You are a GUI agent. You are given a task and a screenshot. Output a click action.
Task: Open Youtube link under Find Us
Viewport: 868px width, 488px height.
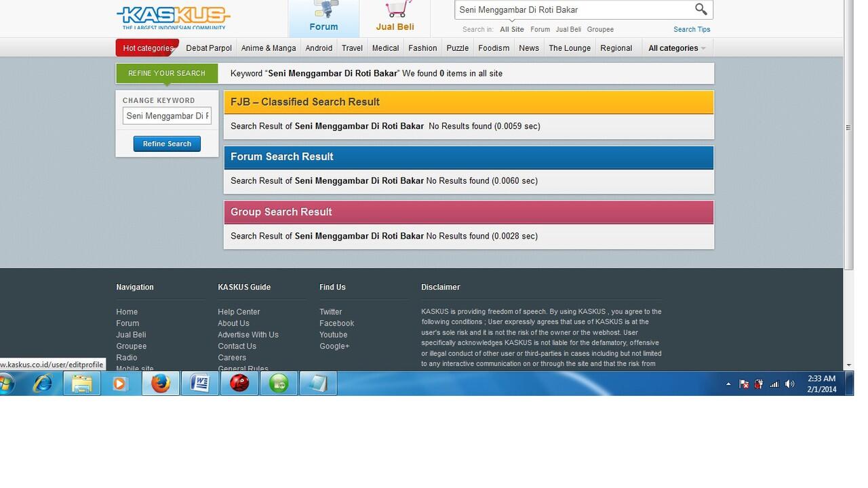[334, 335]
